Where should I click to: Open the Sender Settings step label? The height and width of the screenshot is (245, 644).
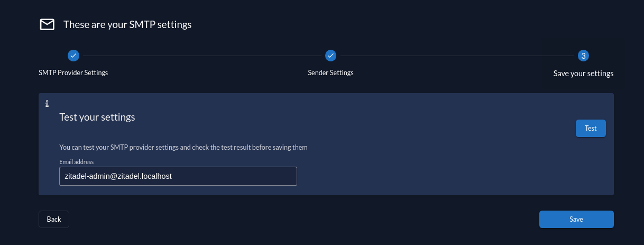[x=330, y=72]
